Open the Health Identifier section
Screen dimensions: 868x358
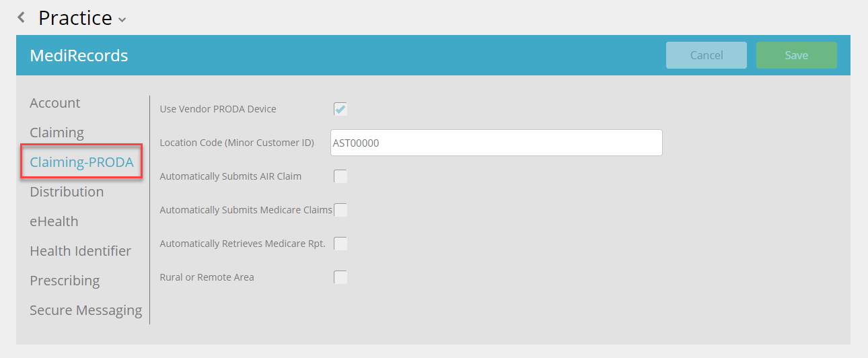click(x=81, y=251)
